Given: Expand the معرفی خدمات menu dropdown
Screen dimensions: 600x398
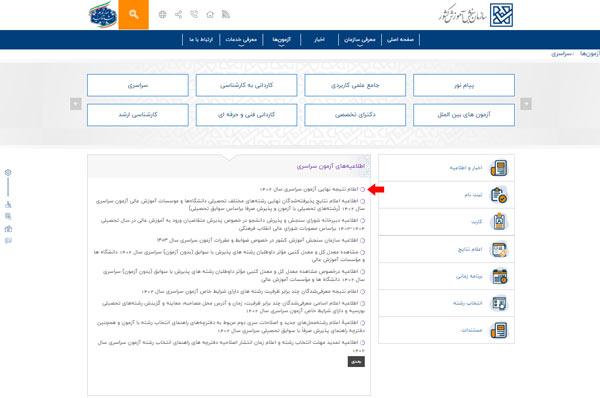Looking at the screenshot, I should pyautogui.click(x=241, y=40).
